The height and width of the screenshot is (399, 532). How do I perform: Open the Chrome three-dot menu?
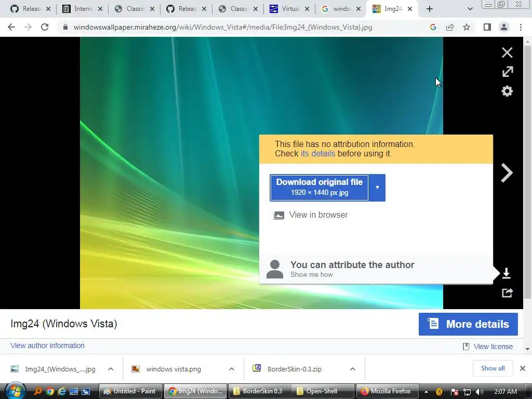(521, 27)
